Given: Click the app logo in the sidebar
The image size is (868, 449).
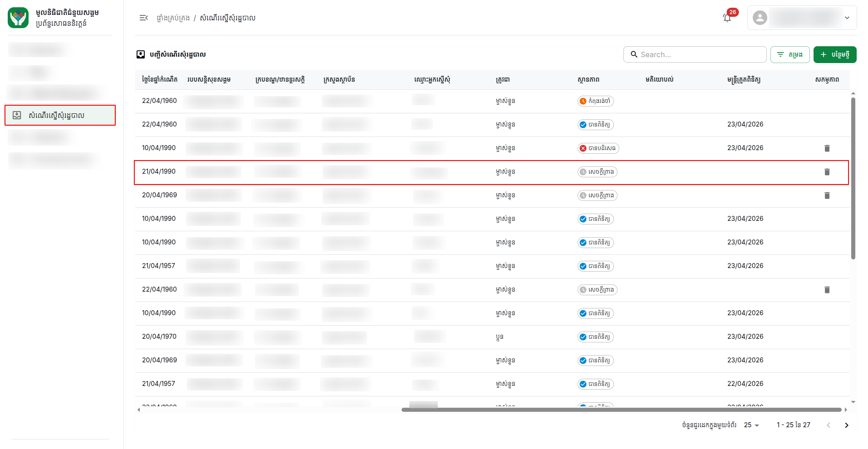Looking at the screenshot, I should click(x=18, y=18).
